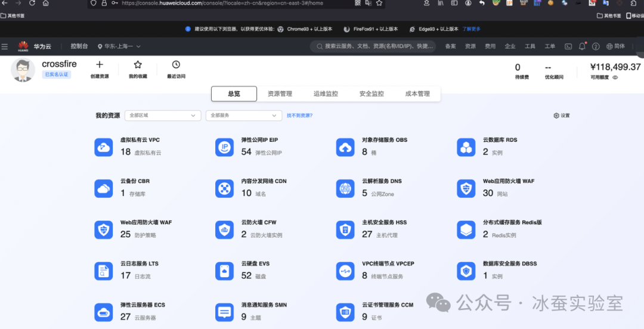Image resolution: width=644 pixels, height=329 pixels.
Task: Open the 工具 top menu
Action: [530, 46]
